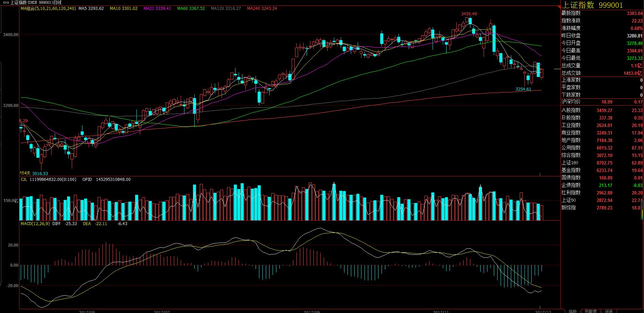Select the 工业指数 row
The width and height of the screenshot is (644, 313).
602,125
